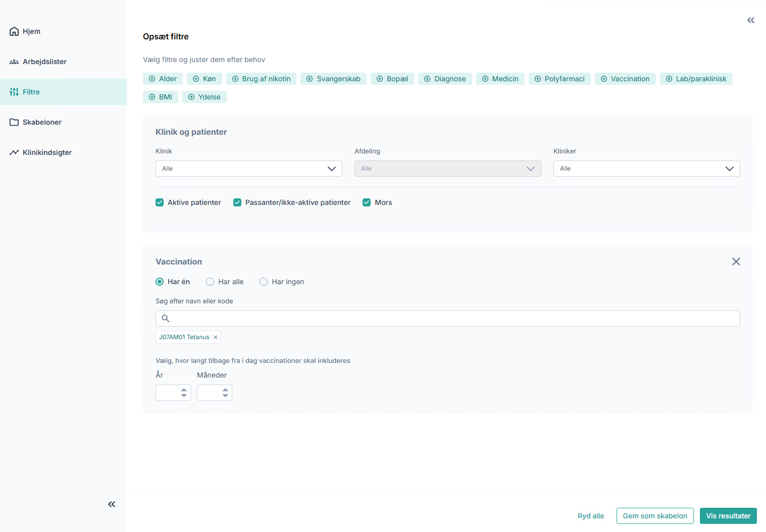
Task: Select Filtre in the sidebar
Action: (x=63, y=92)
